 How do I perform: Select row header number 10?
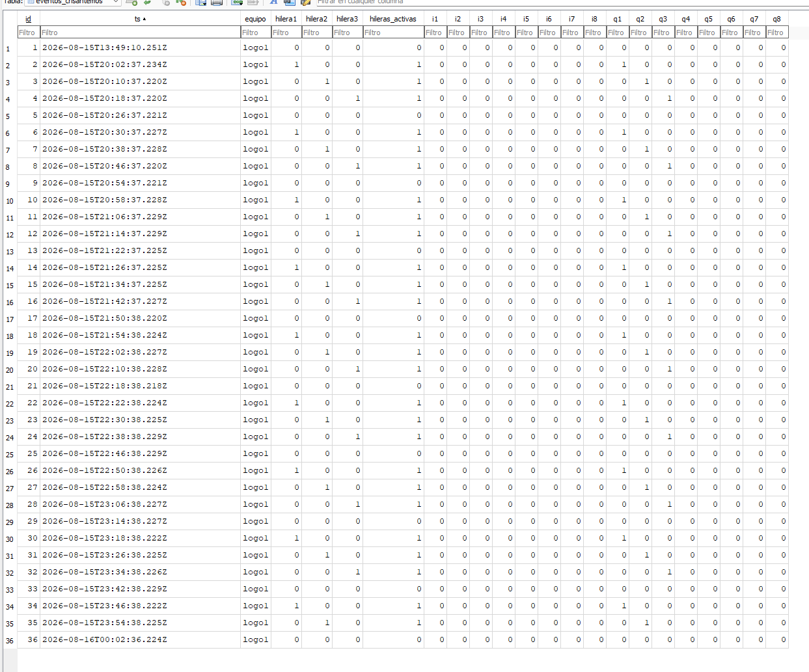[x=8, y=200]
